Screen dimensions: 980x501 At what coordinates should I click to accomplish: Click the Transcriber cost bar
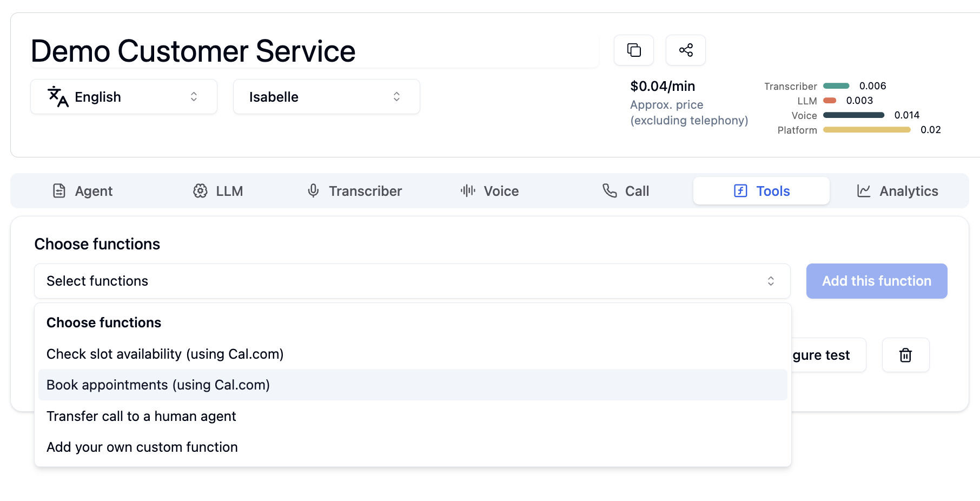pos(836,86)
